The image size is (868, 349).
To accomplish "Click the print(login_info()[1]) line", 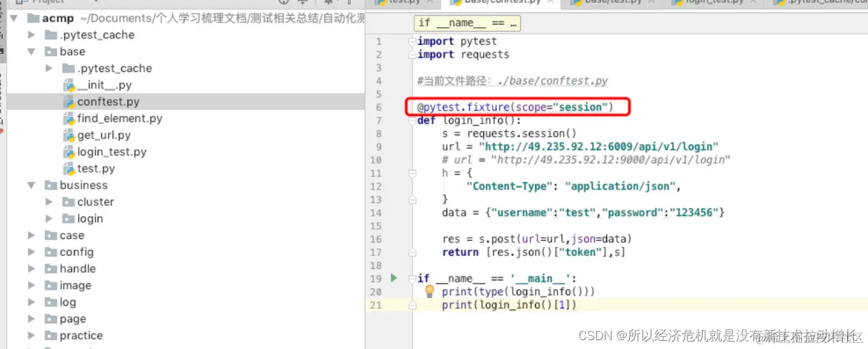I will (x=509, y=305).
